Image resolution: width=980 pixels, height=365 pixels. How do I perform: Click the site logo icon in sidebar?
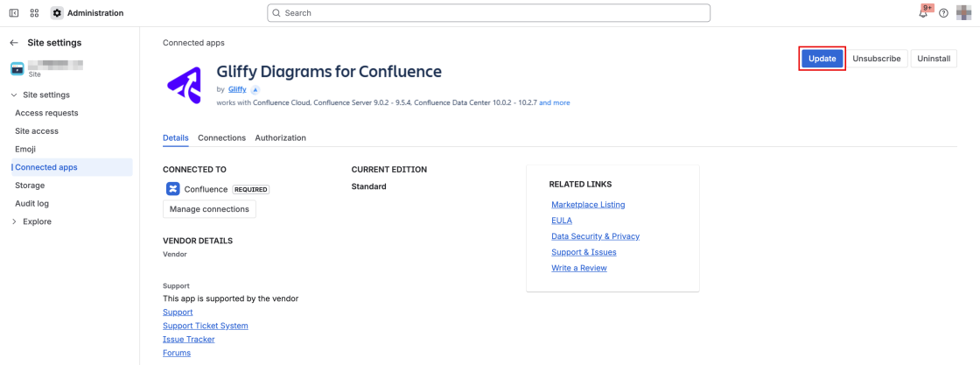pos(17,69)
